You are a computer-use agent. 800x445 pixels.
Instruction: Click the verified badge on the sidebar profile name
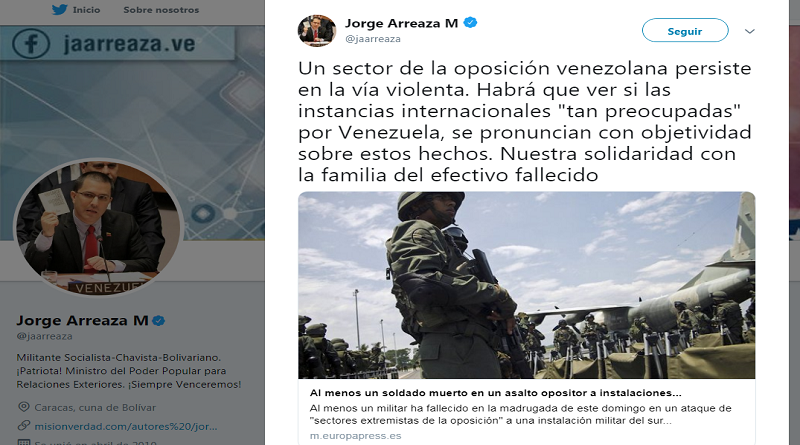tap(159, 320)
